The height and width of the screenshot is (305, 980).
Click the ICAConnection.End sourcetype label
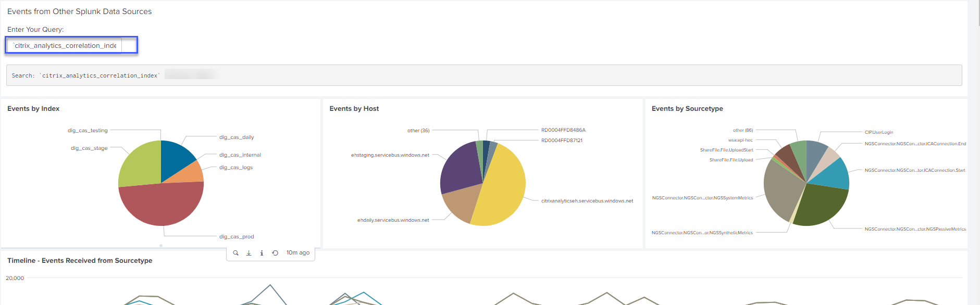tap(915, 144)
